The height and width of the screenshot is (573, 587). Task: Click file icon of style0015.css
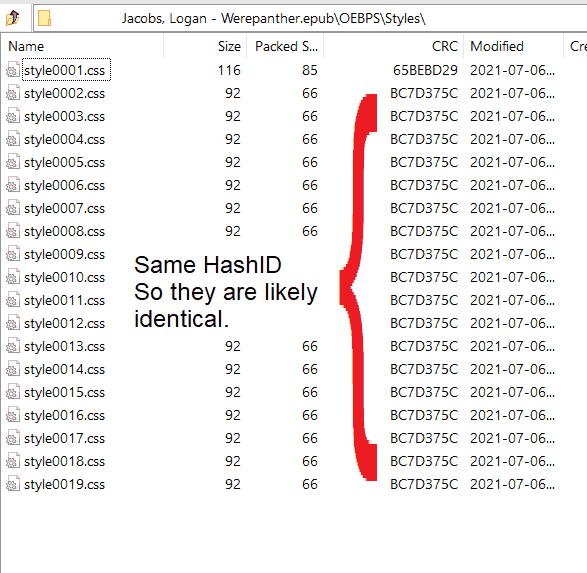[13, 392]
